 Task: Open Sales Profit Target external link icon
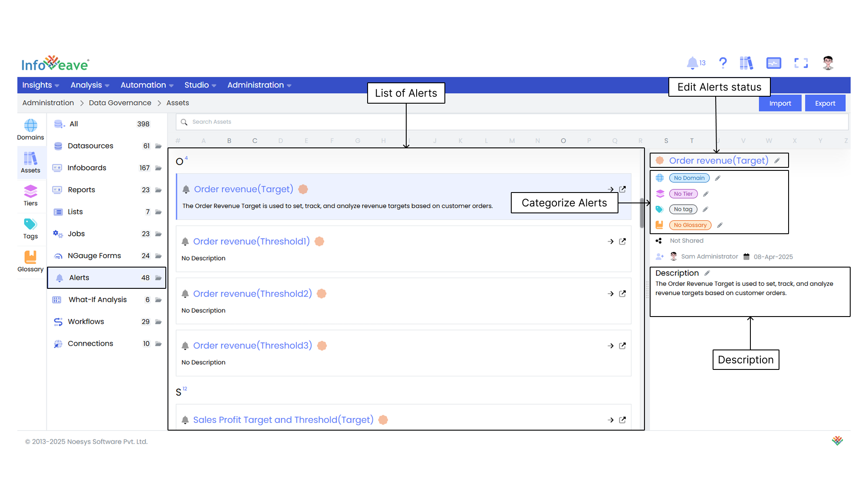coord(622,420)
